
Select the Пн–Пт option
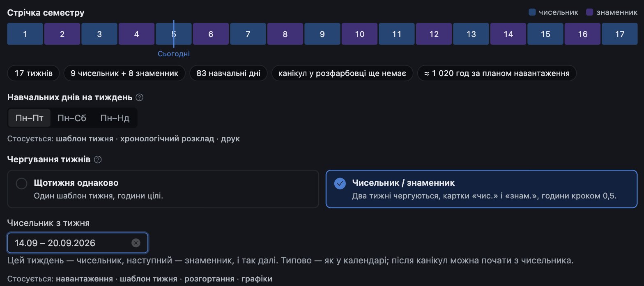29,118
